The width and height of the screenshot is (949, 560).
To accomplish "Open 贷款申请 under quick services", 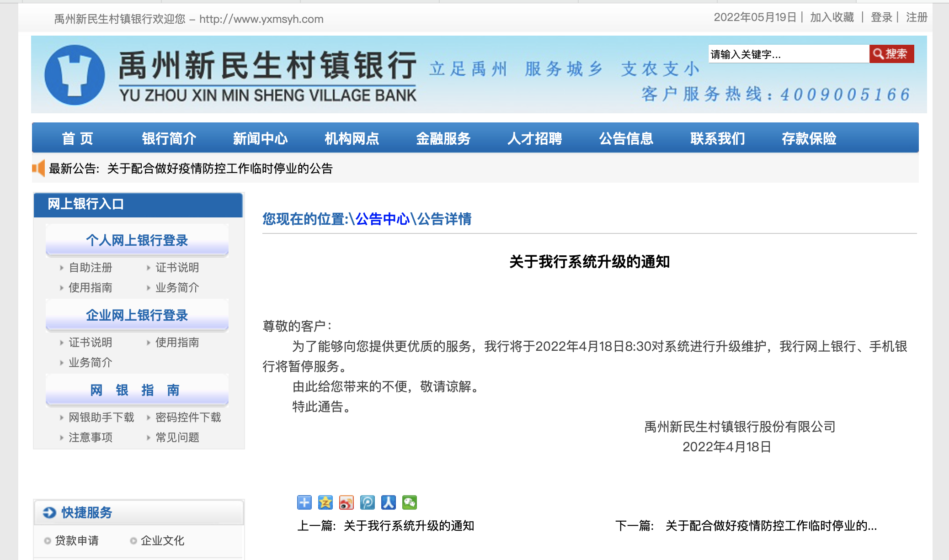I will point(76,540).
